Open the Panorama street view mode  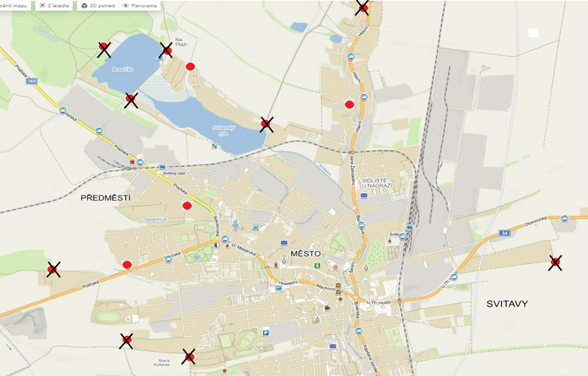[x=140, y=6]
